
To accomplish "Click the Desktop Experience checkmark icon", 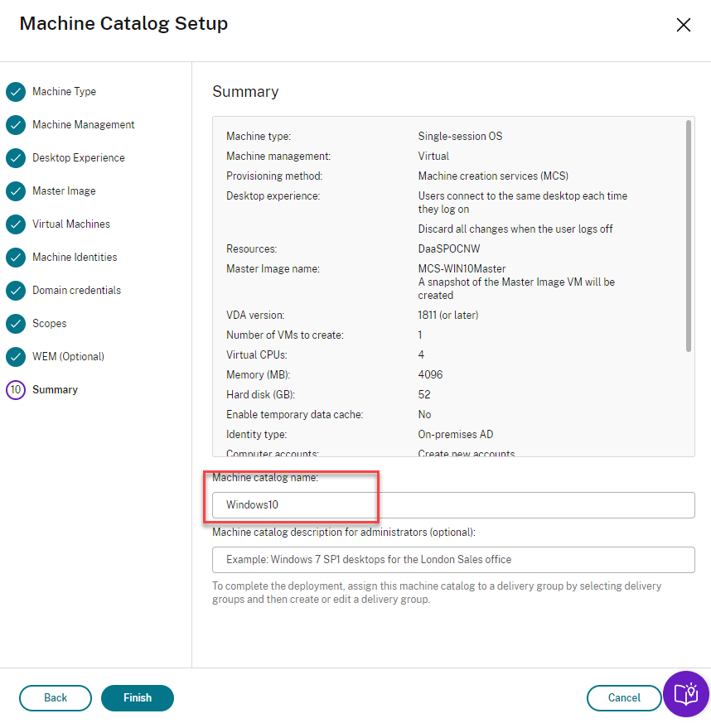I will [16, 158].
